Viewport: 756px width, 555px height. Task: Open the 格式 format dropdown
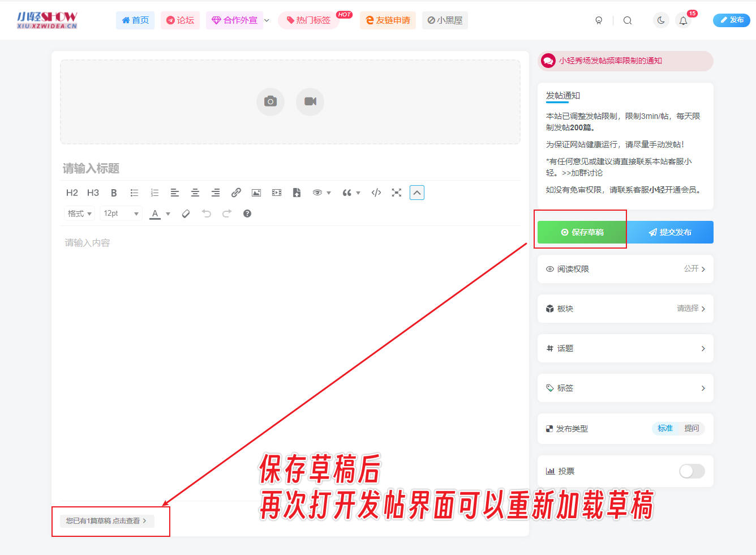pos(79,214)
